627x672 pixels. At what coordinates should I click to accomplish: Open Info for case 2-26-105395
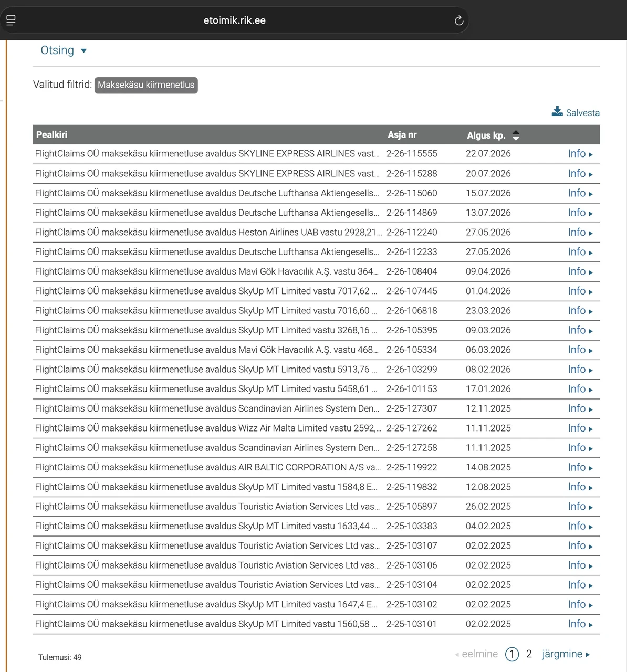[x=580, y=330]
